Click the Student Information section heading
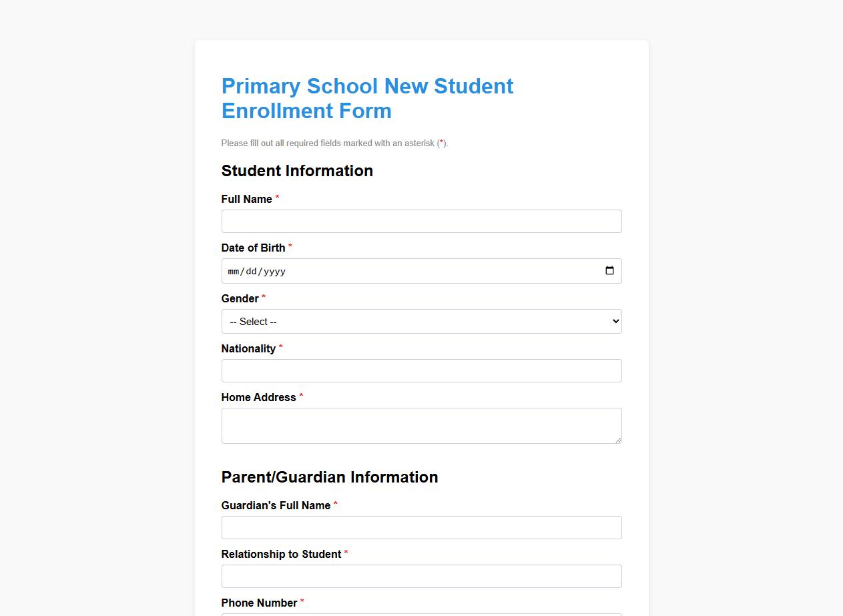843x616 pixels. [x=297, y=171]
